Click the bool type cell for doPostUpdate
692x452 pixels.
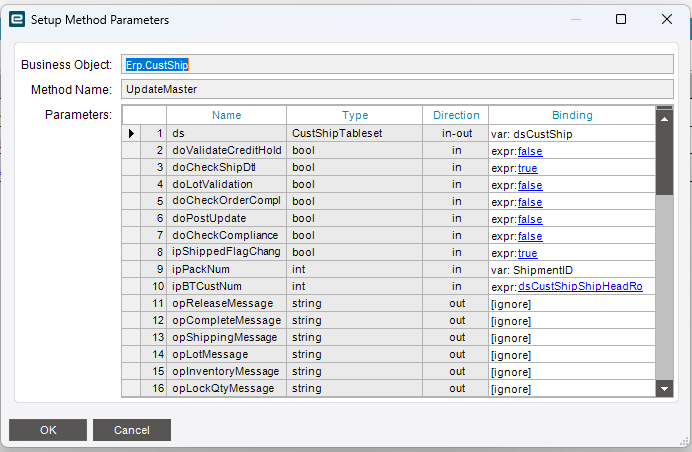coord(355,218)
